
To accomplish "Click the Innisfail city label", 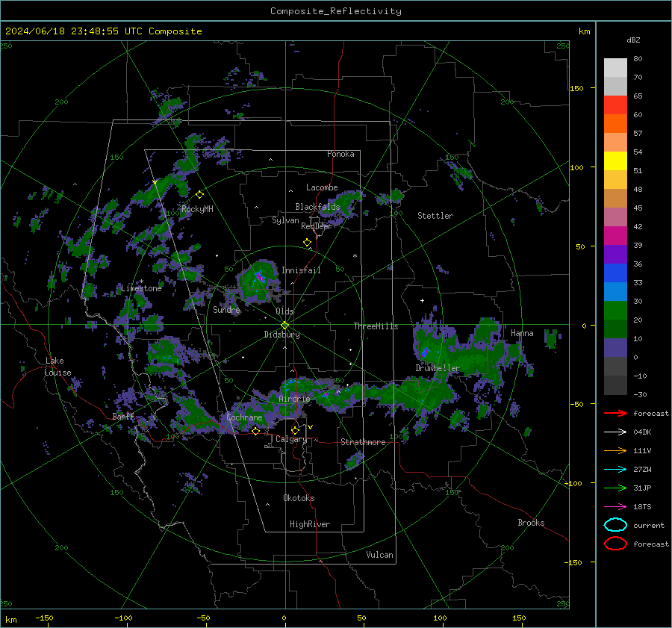I will point(301,270).
